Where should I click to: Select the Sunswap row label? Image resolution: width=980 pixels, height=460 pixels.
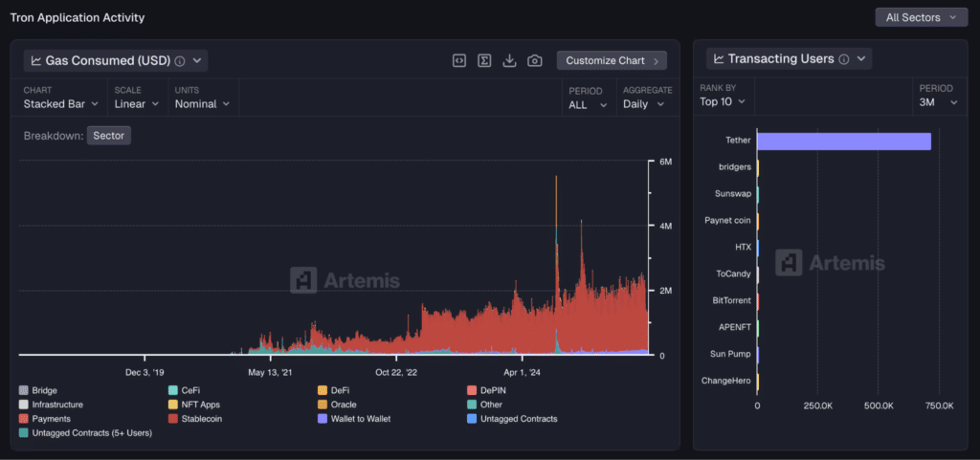[x=733, y=193]
